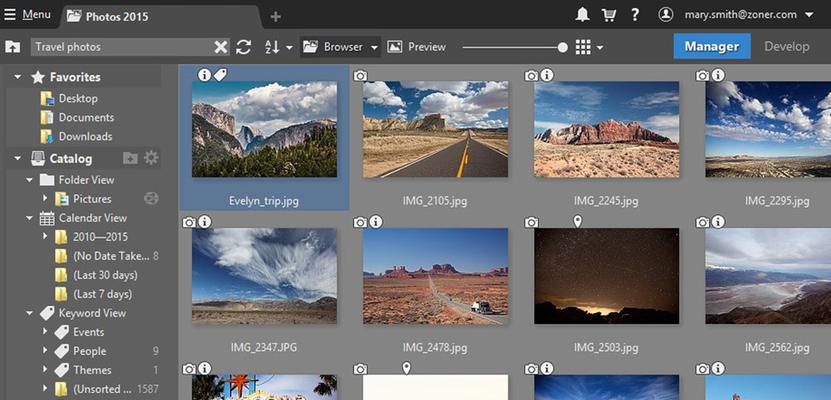
Task: Select the IMG_2295.jpg thumbnail
Action: point(768,129)
